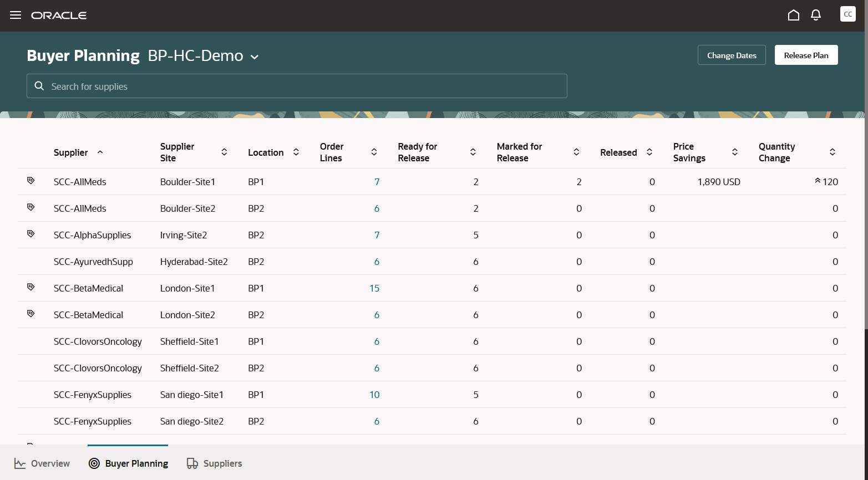Viewport: 868px width, 480px height.
Task: Click the Release Plan button
Action: click(x=806, y=55)
